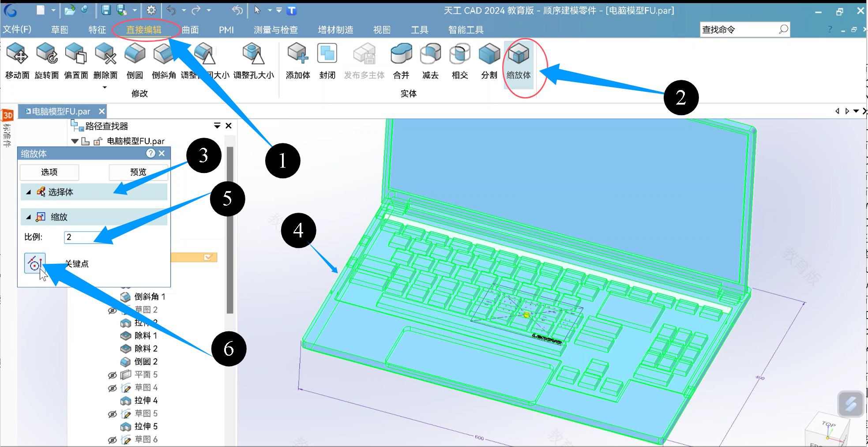Click the 预览 button
The height and width of the screenshot is (447, 868).
coord(138,172)
